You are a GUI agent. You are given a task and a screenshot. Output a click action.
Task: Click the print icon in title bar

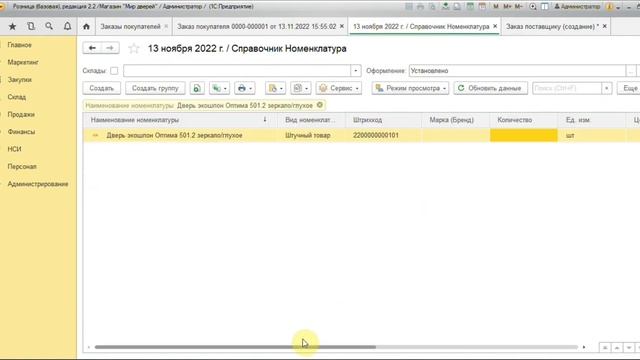pos(420,7)
